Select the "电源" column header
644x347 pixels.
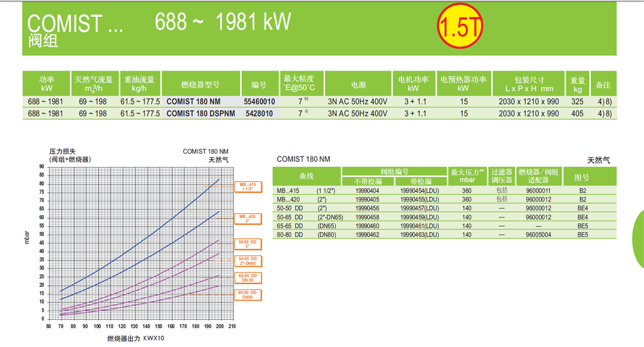(x=358, y=84)
